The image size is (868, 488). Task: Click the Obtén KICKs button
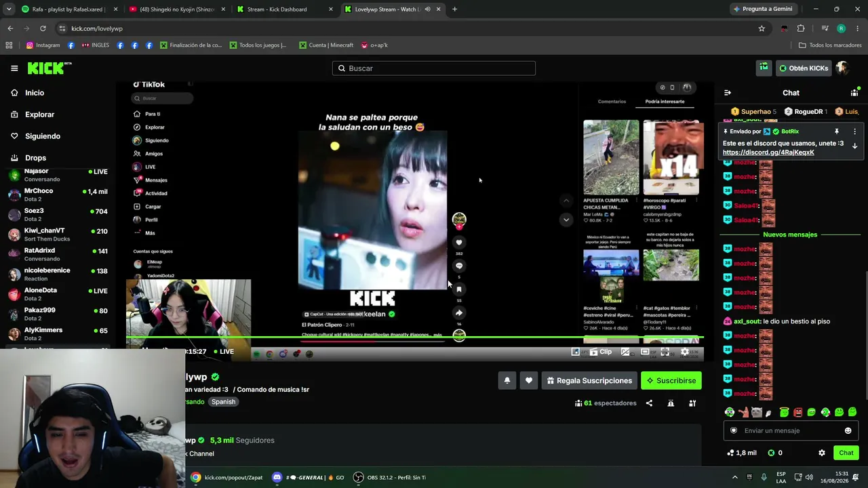click(x=804, y=68)
